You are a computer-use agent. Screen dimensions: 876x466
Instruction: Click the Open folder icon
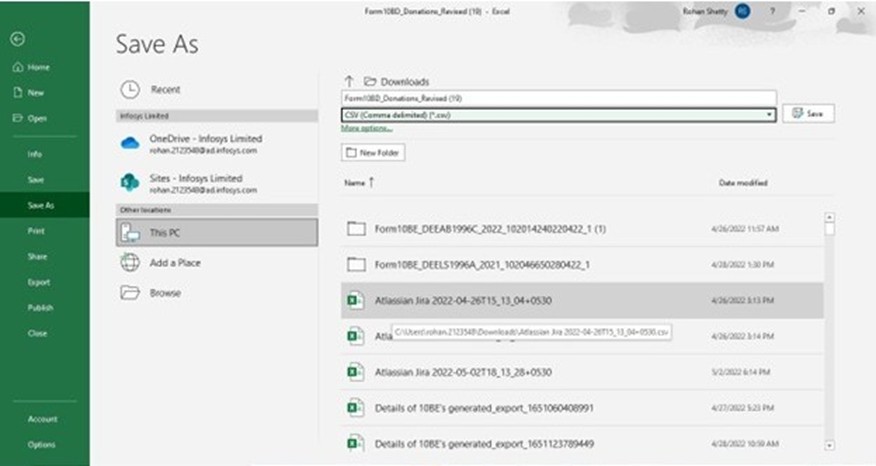point(18,118)
